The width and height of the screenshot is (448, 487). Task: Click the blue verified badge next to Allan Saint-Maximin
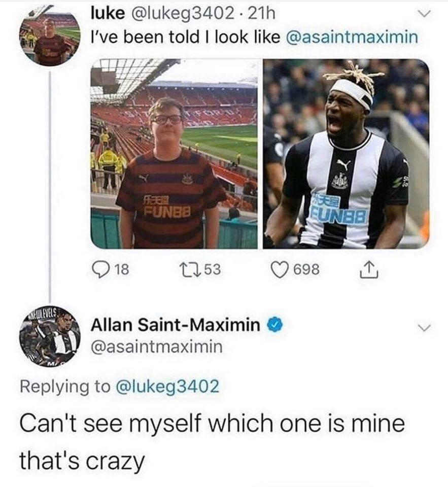pyautogui.click(x=274, y=324)
